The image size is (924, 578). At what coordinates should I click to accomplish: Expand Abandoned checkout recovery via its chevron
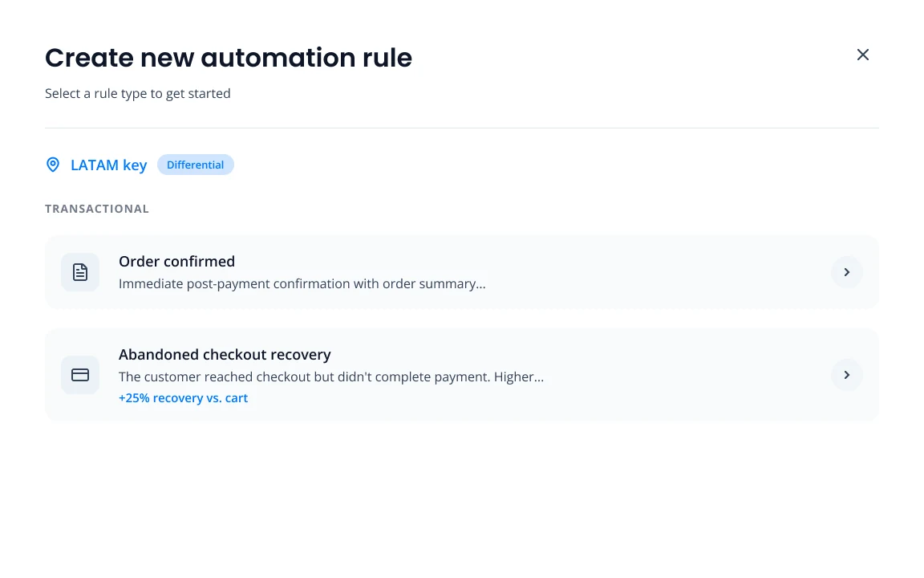[x=847, y=375]
